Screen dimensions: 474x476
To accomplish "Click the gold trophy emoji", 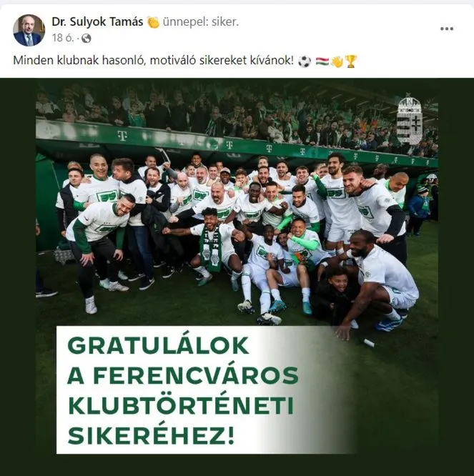I will [x=350, y=61].
